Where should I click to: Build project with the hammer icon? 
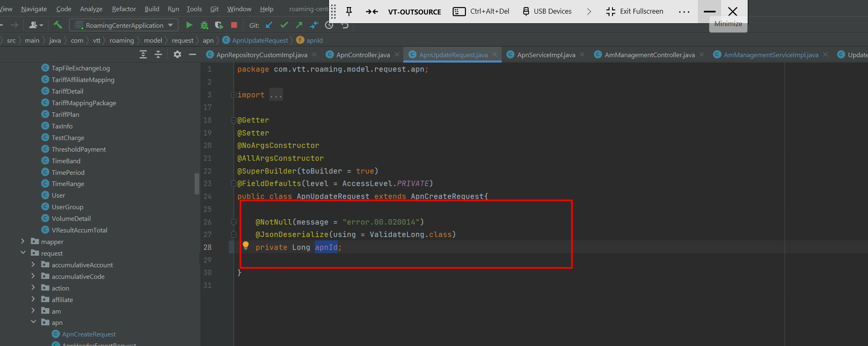(58, 25)
